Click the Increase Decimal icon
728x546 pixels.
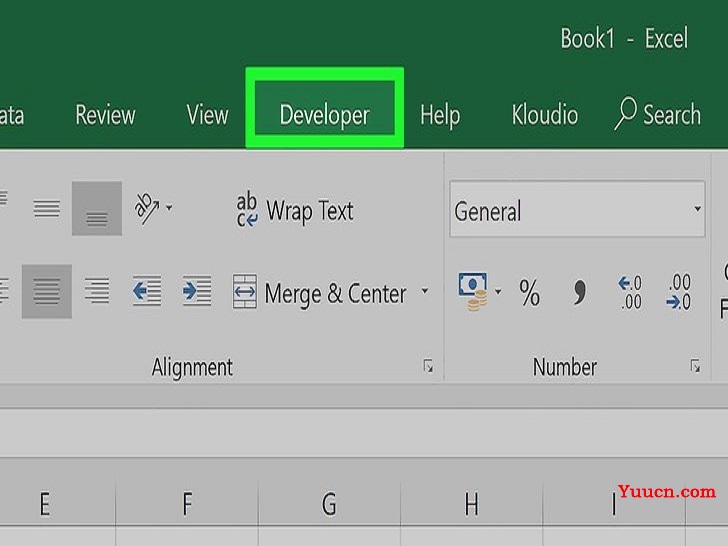point(630,292)
